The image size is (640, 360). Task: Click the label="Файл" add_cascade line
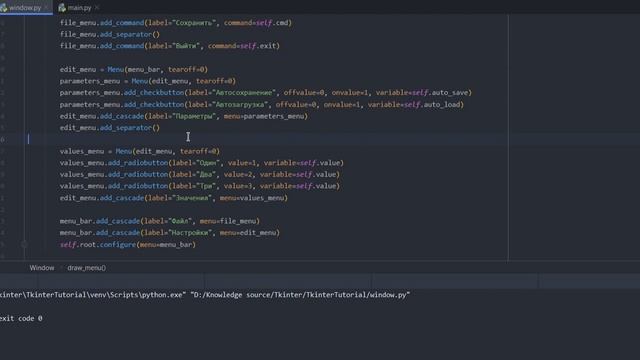click(x=160, y=221)
